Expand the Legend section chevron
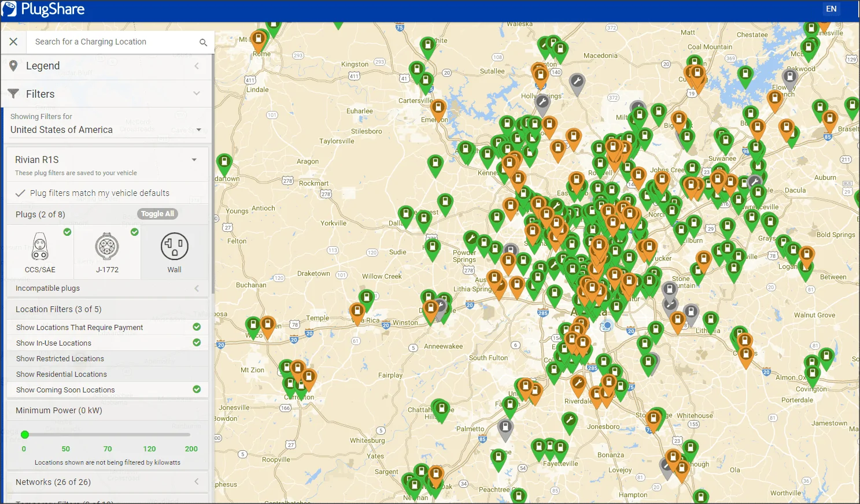 tap(197, 66)
